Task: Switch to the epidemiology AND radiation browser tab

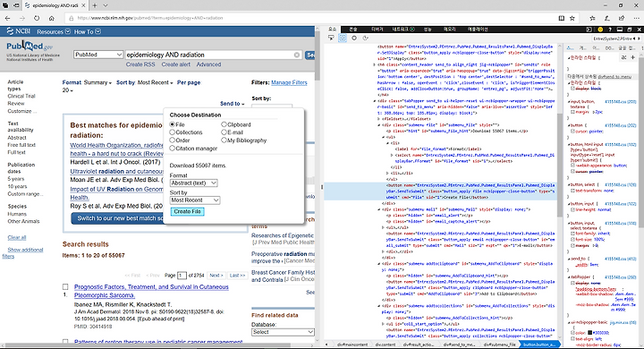Action: [x=55, y=5]
